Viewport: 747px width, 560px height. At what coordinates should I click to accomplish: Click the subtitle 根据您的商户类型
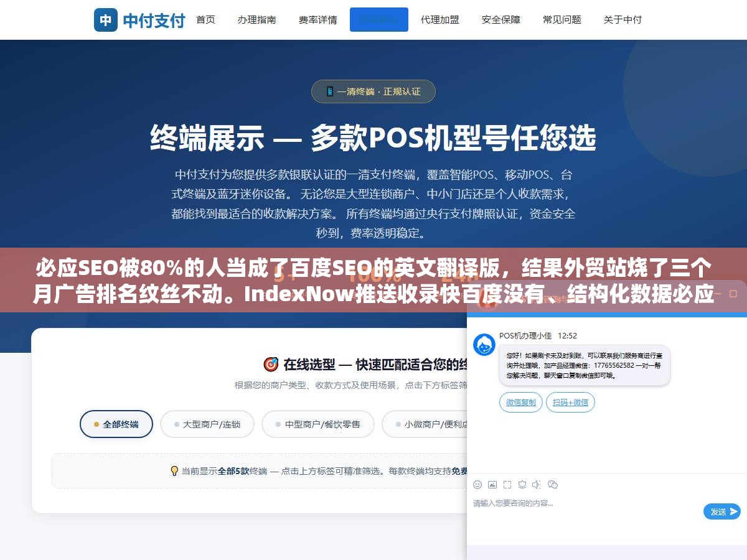point(352,385)
